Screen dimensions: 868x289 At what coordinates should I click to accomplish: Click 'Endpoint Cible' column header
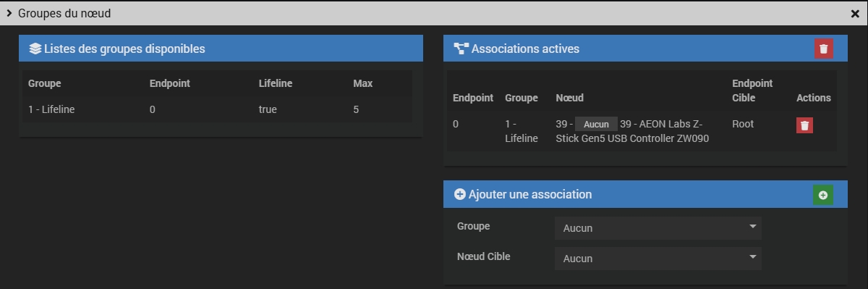(x=752, y=91)
